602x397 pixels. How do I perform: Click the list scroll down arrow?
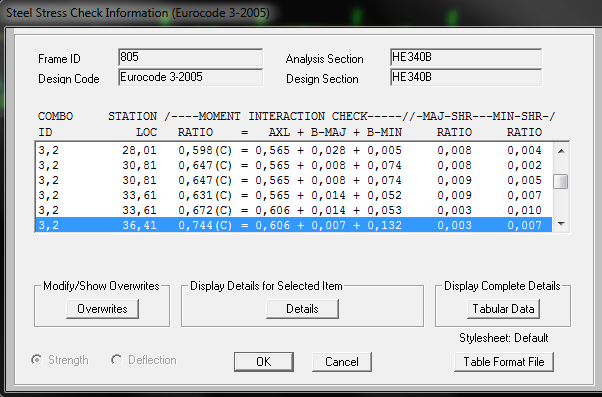[x=561, y=223]
